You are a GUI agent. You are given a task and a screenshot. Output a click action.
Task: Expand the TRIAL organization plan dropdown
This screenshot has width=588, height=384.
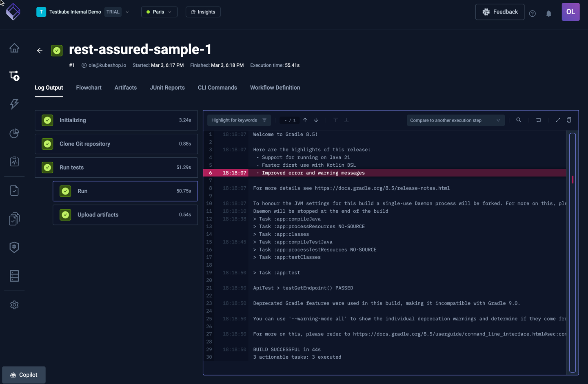pos(127,12)
